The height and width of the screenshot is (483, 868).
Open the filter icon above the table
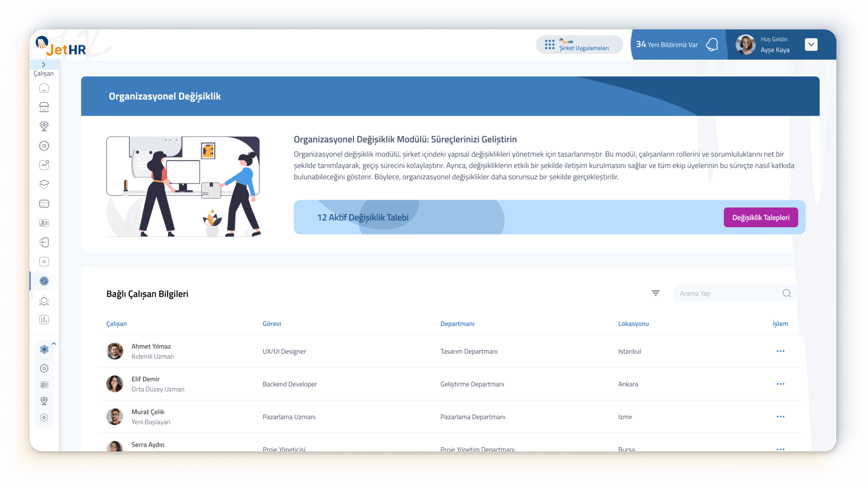coord(656,293)
